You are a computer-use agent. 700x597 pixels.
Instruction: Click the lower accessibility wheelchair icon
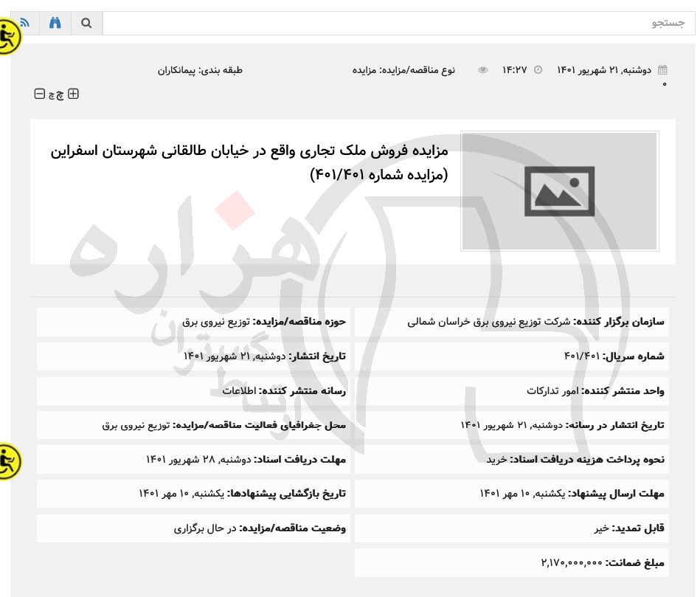tap(9, 461)
